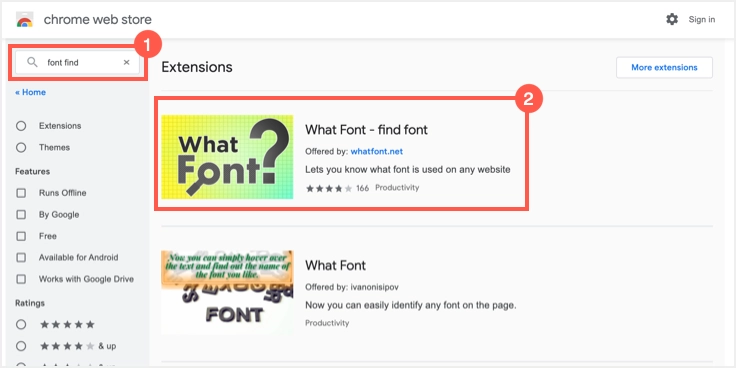The image size is (736, 368).
Task: Open settings via the gear icon
Action: tap(672, 19)
